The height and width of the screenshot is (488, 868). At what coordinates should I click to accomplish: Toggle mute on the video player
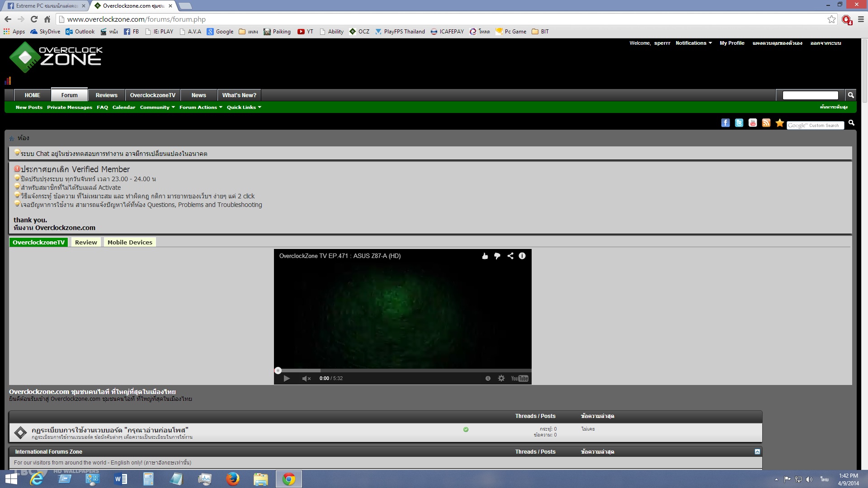[x=306, y=378]
